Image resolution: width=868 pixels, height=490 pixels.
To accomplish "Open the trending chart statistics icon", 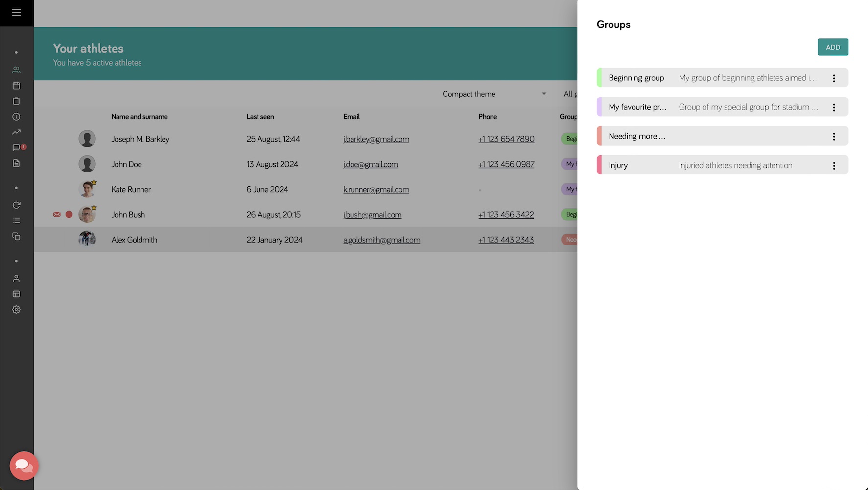I will (16, 132).
